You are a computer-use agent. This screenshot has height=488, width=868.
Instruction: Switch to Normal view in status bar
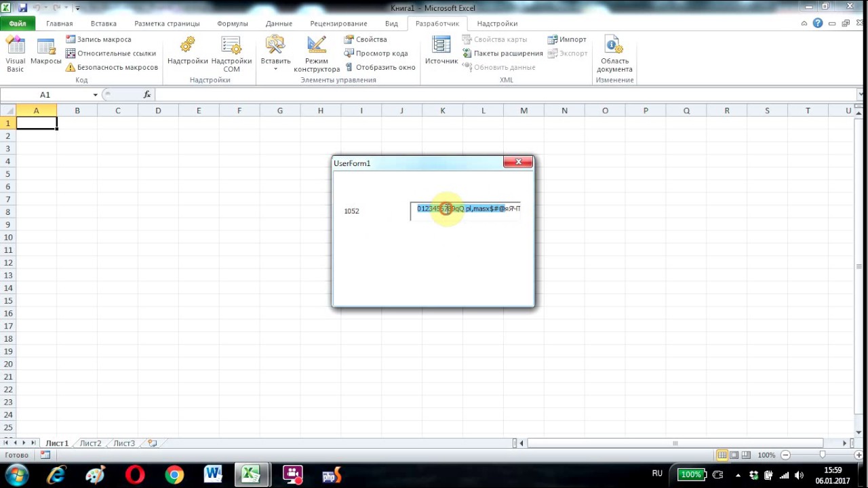click(x=722, y=455)
